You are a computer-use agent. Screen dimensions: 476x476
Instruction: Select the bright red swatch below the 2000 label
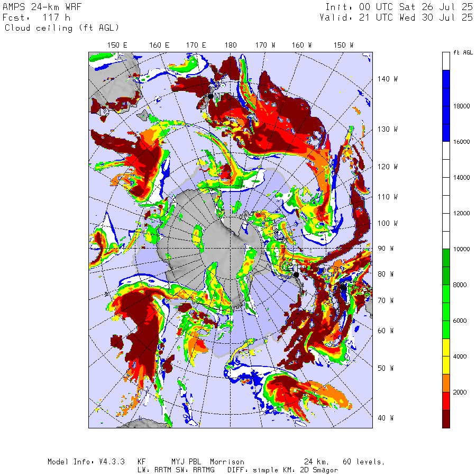tap(446, 401)
